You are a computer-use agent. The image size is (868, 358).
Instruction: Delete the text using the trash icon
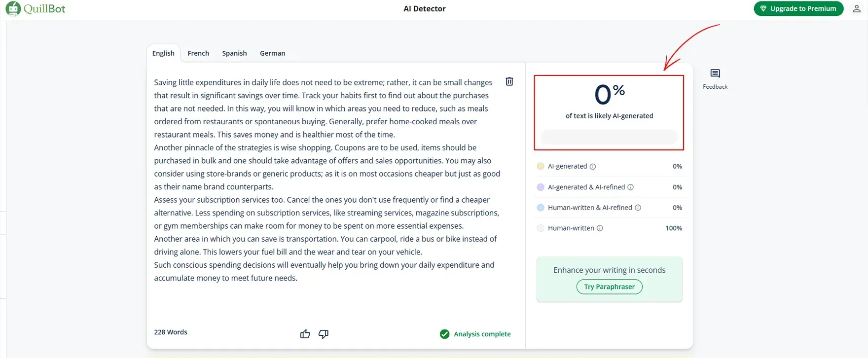pyautogui.click(x=509, y=82)
